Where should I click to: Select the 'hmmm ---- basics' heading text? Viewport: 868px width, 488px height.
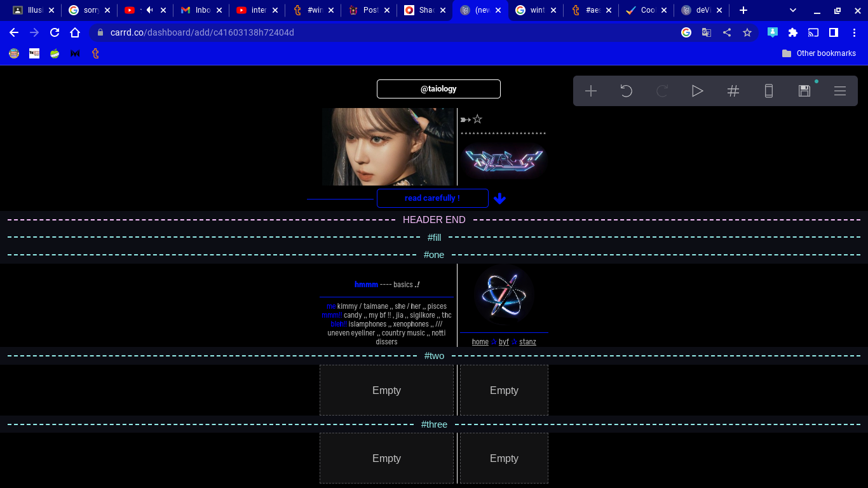(x=386, y=285)
